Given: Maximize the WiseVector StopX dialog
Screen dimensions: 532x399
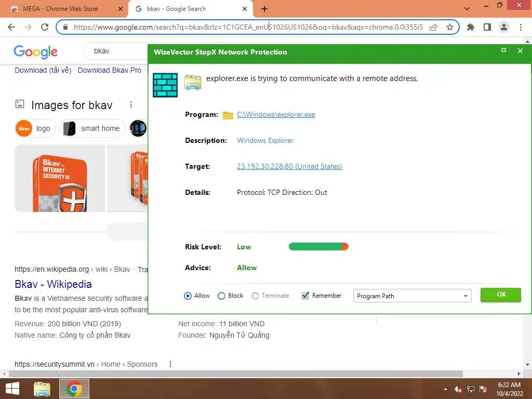Looking at the screenshot, I should (503, 50).
